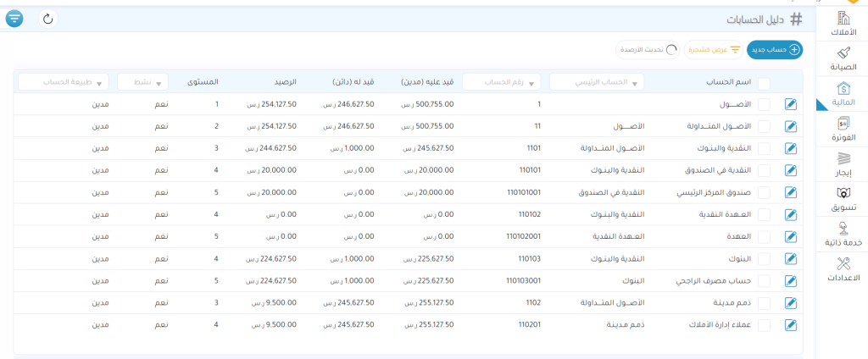Edit the البنوك account row
The image size is (868, 359).
click(x=791, y=259)
